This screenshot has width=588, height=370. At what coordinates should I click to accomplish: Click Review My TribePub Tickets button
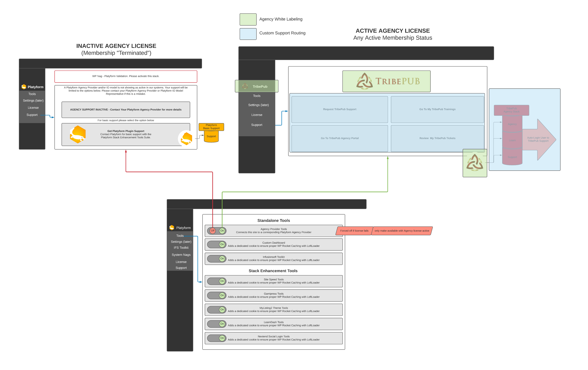pos(437,139)
